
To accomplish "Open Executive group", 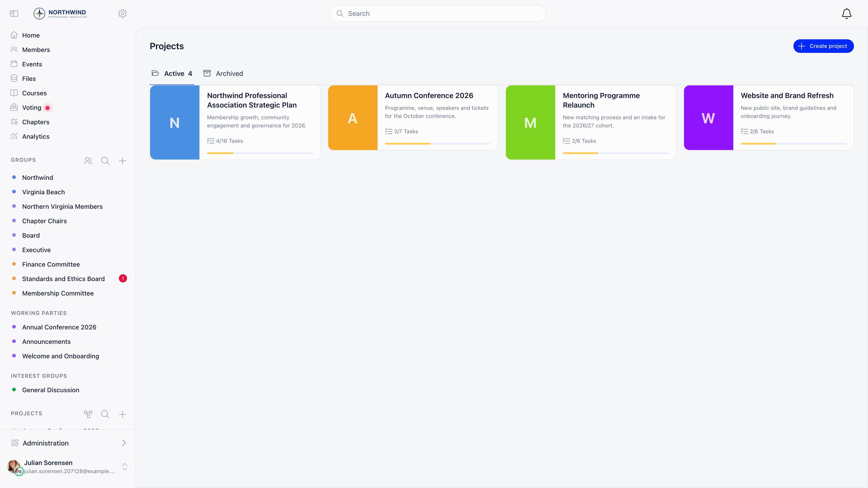I will tap(68, 250).
